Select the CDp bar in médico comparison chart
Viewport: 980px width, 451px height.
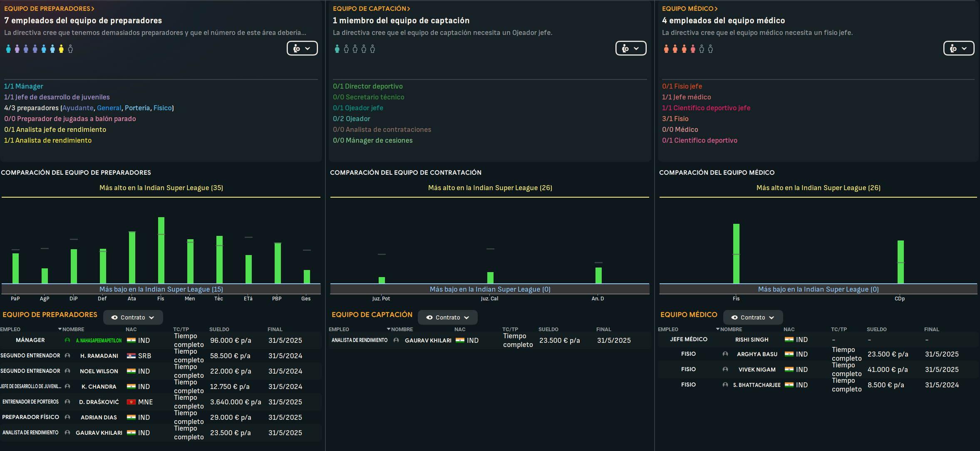(901, 262)
